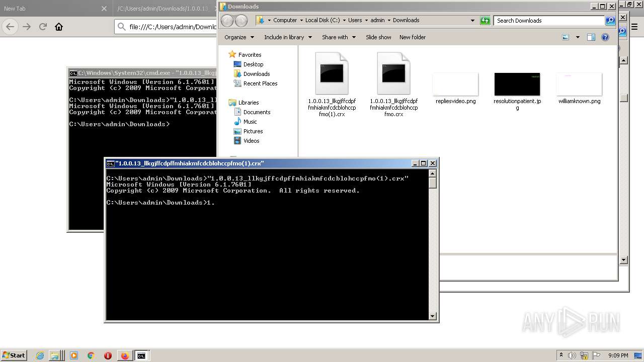Screen dimensions: 644x362
Task: Go back in Downloads Explorer window
Action: click(227, 21)
